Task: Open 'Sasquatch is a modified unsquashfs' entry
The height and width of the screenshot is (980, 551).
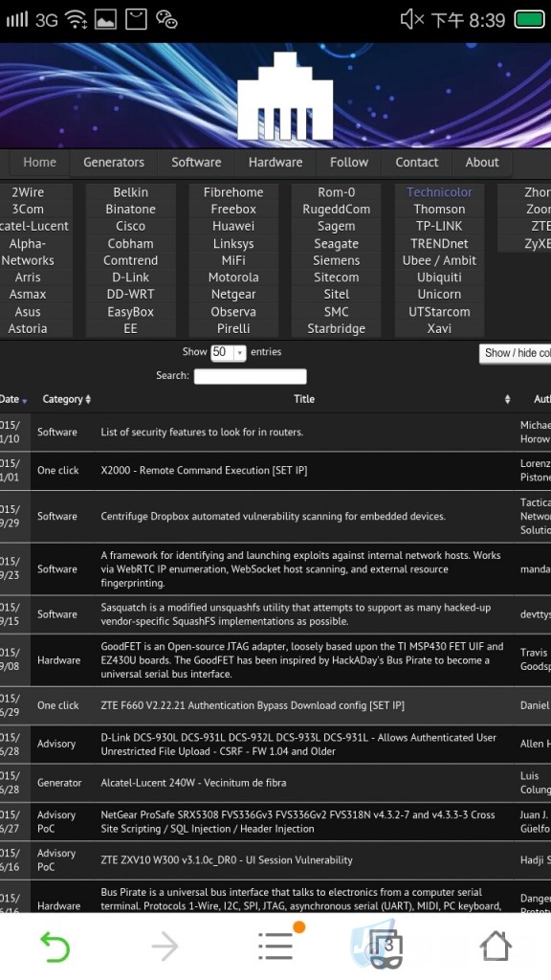Action: (296, 614)
